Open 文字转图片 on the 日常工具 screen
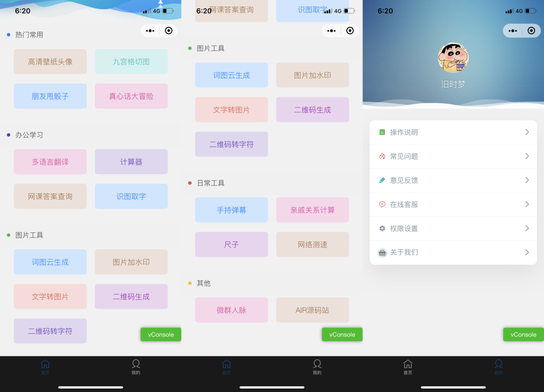Image resolution: width=544 pixels, height=392 pixels. point(232,110)
